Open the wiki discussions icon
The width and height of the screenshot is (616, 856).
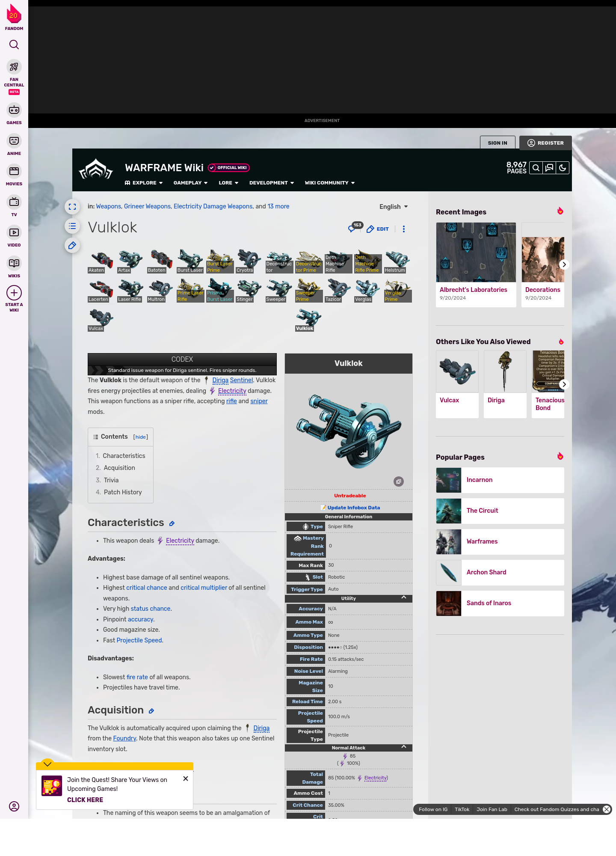pyautogui.click(x=549, y=168)
